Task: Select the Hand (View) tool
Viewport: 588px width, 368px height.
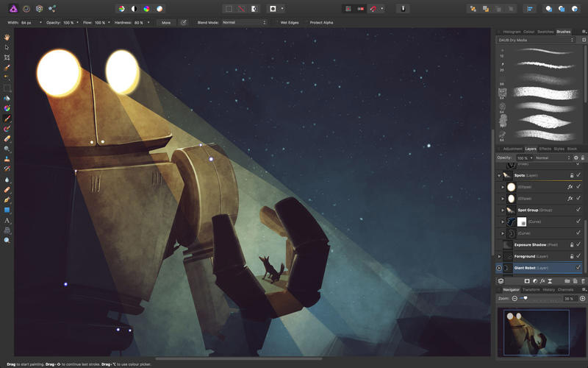Action: pos(7,37)
